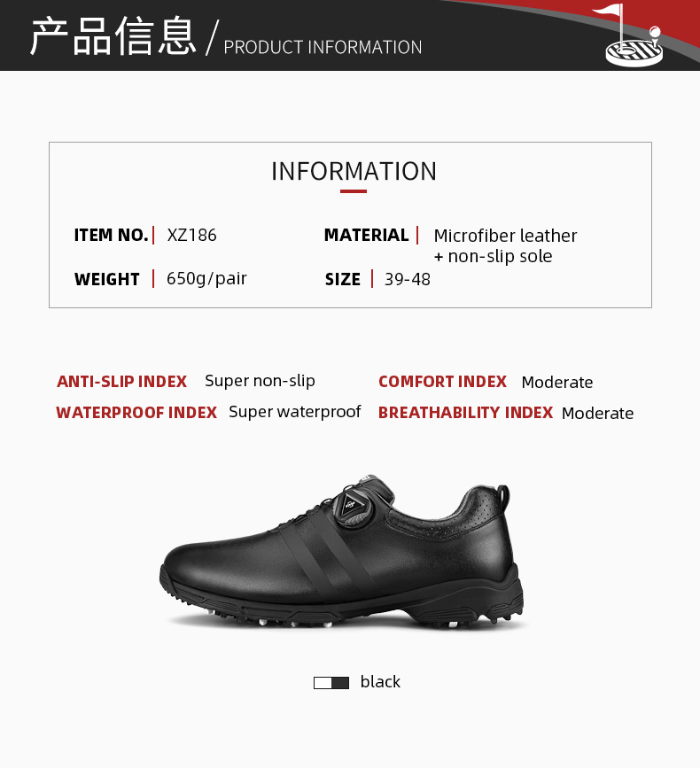Click the weight value 650g/pair
The image size is (700, 768).
[x=206, y=279]
